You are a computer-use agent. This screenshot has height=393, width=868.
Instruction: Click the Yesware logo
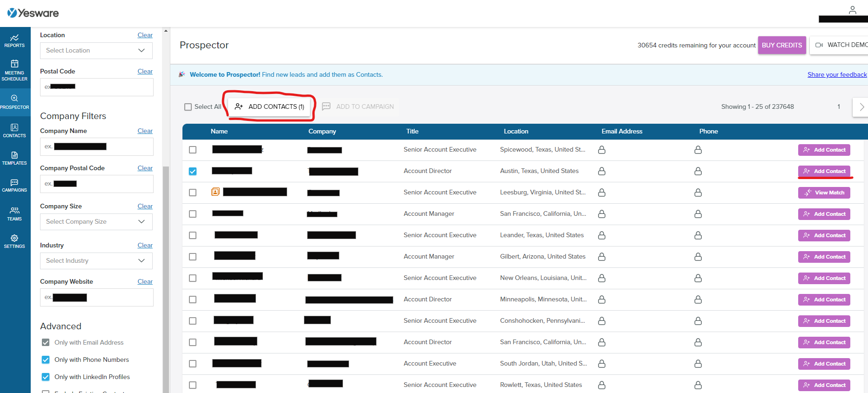[33, 13]
